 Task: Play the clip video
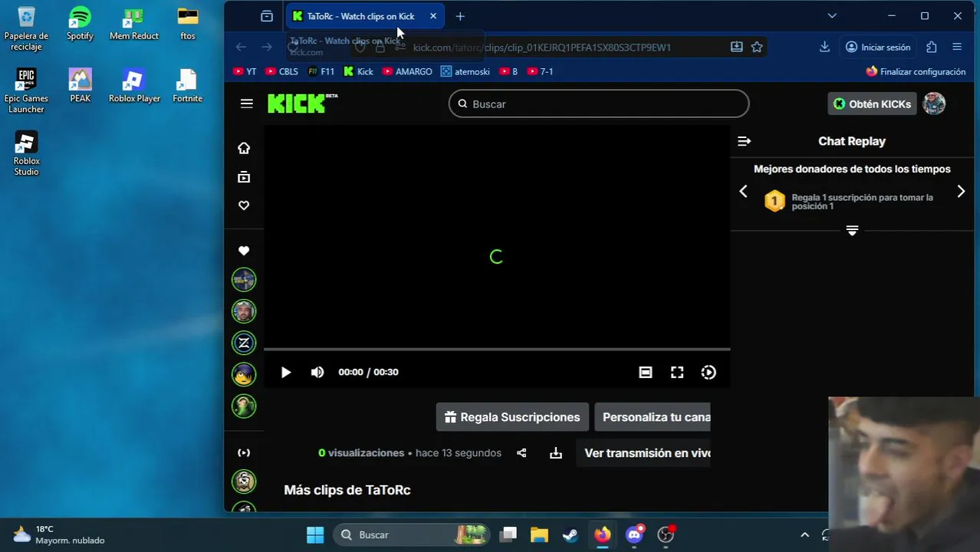click(285, 372)
